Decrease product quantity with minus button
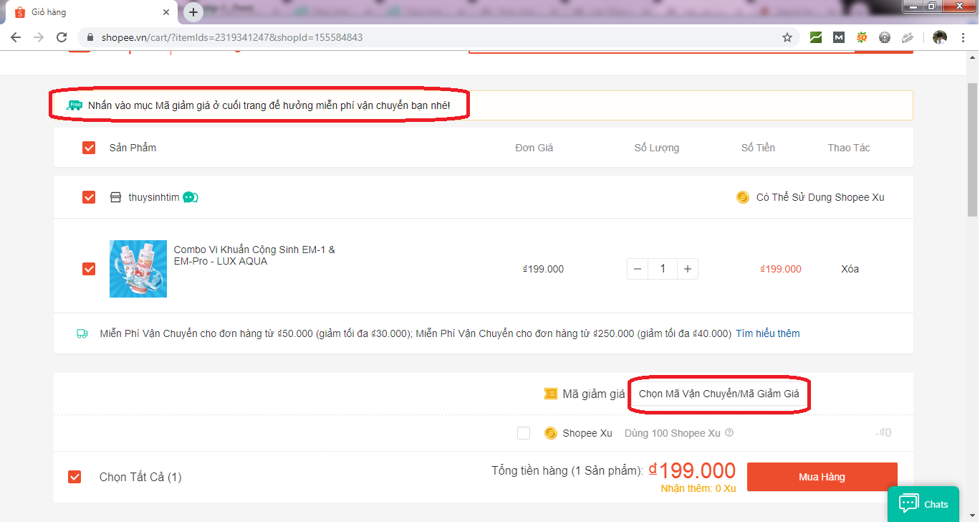 [638, 269]
